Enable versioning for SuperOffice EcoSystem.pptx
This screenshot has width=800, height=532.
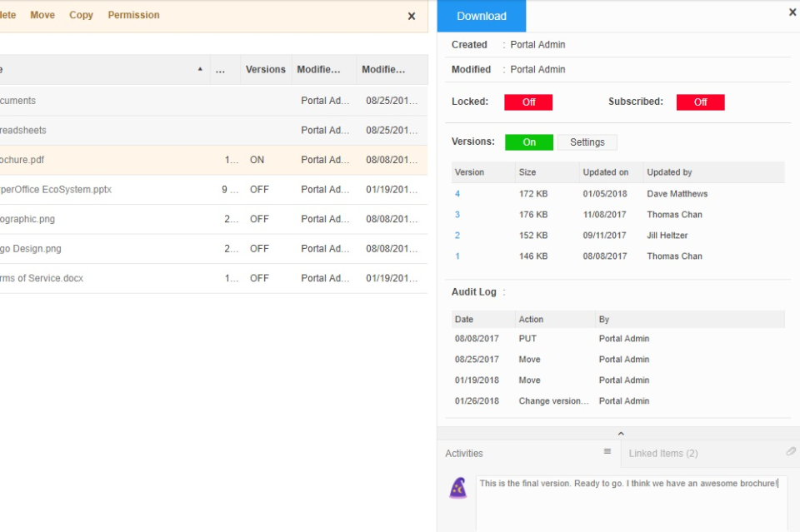click(x=259, y=189)
